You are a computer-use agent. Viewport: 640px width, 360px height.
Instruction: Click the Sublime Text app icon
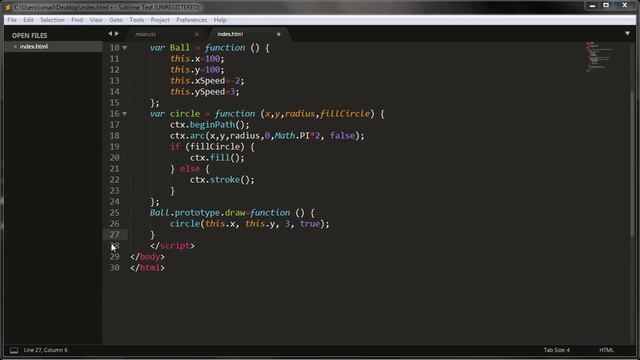click(x=7, y=7)
